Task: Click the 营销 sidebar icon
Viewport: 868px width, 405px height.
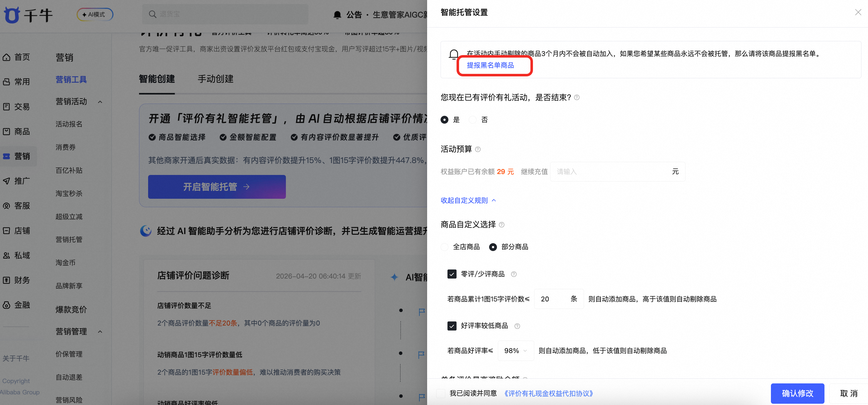Action: 6,156
